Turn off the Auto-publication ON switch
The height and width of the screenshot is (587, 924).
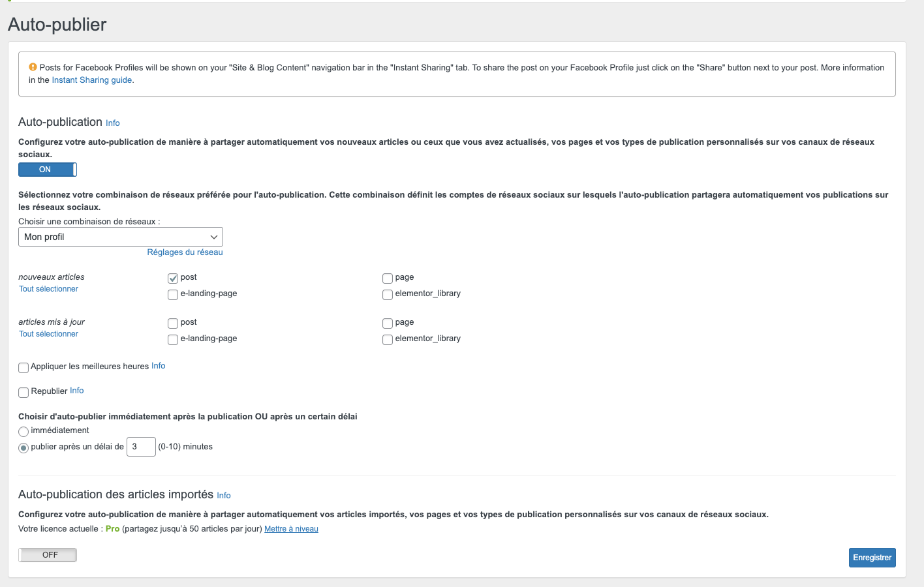(x=48, y=170)
